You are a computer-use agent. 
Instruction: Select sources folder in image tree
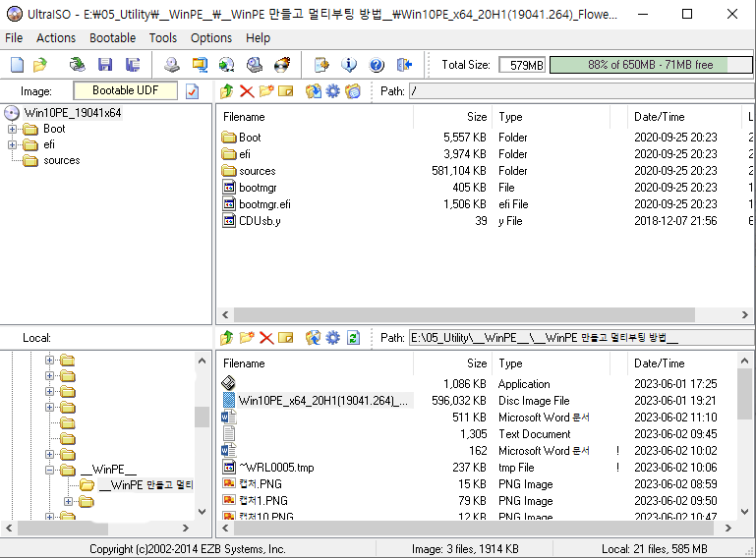[x=62, y=160]
